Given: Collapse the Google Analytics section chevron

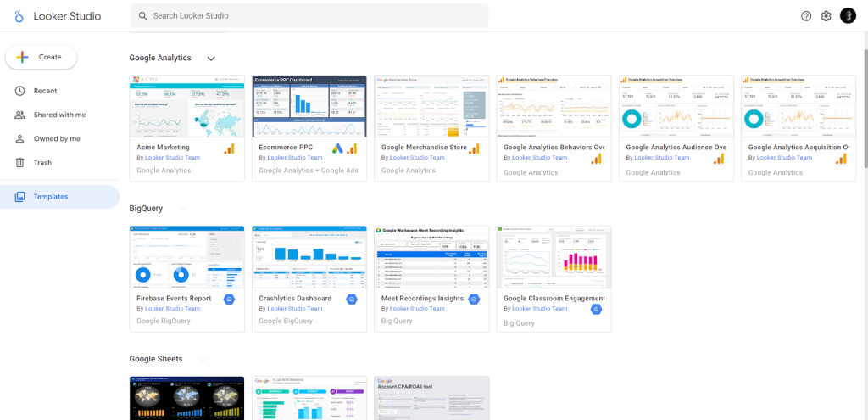Looking at the screenshot, I should click(211, 59).
